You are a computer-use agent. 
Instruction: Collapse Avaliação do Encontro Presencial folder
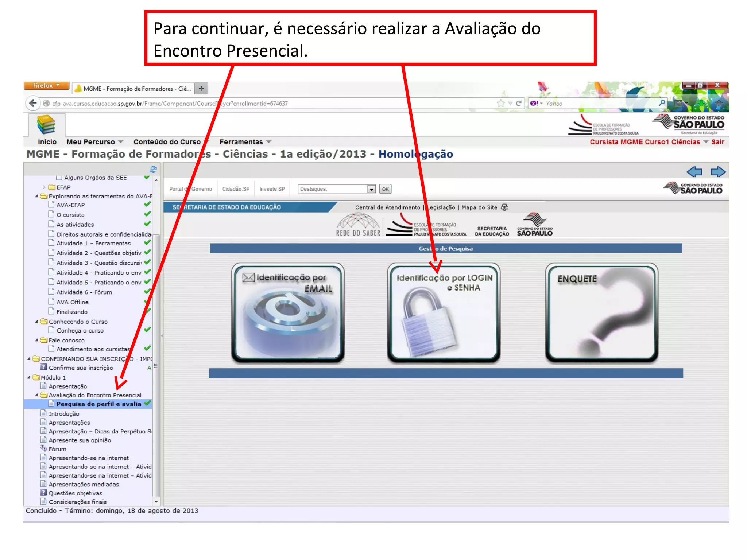(36, 394)
